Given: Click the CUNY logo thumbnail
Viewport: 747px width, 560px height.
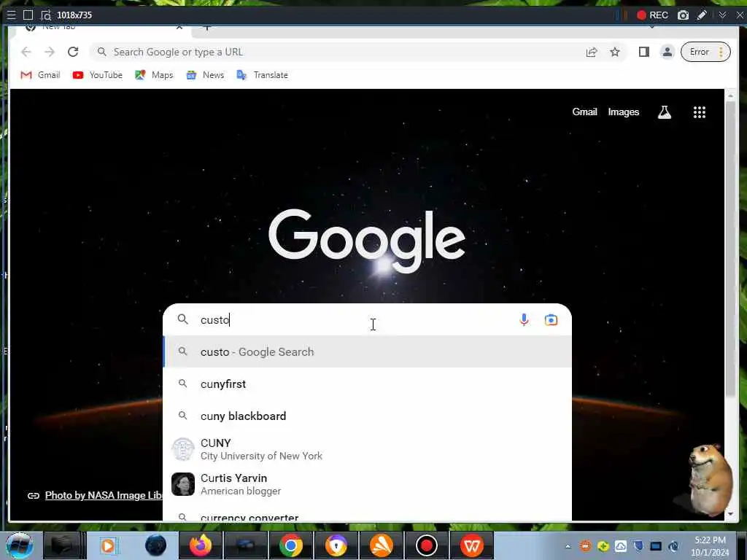Looking at the screenshot, I should tap(183, 449).
